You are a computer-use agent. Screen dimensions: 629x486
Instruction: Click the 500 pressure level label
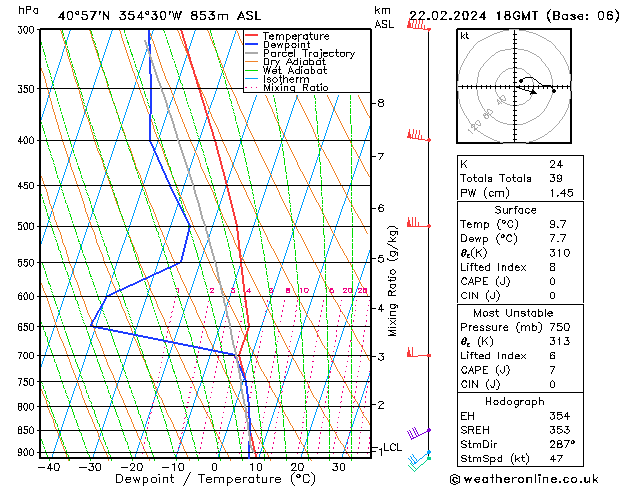point(28,226)
